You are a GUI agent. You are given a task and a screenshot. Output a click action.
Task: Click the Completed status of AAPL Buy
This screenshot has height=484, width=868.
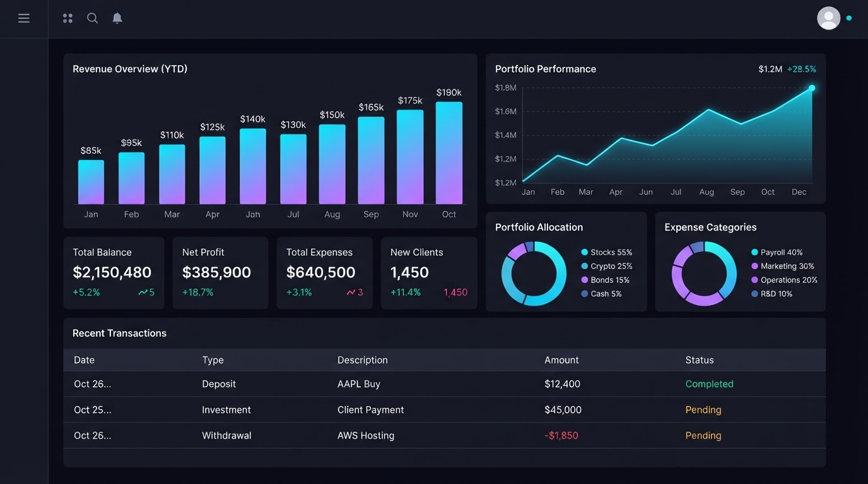(x=710, y=384)
